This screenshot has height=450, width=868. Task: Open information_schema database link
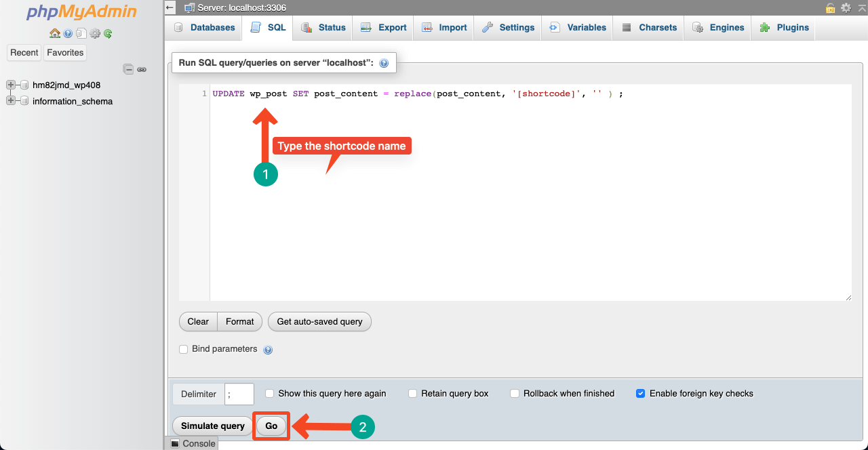click(73, 101)
